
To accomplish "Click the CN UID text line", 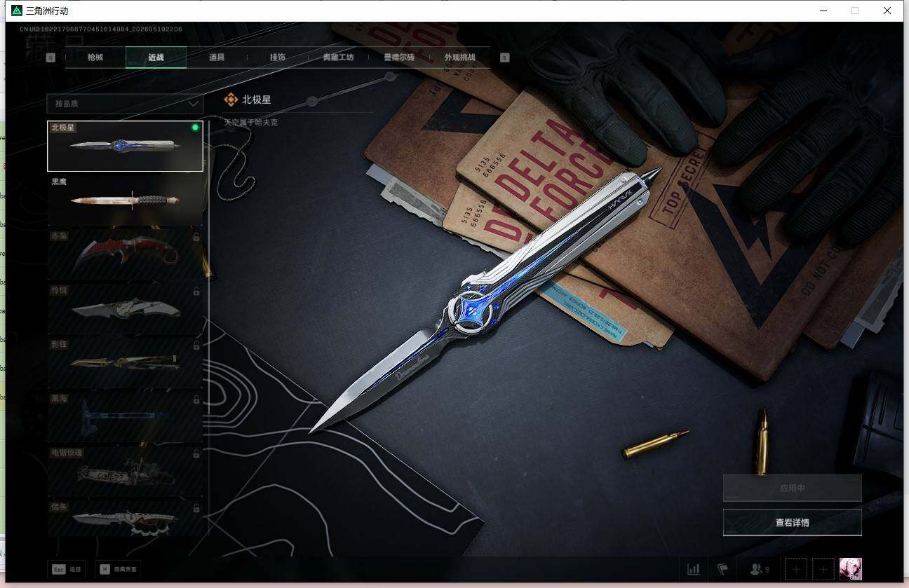I will [x=101, y=29].
